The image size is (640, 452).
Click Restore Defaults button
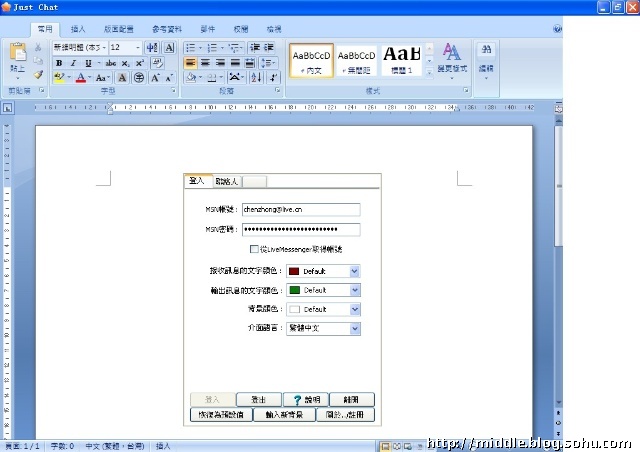221,414
